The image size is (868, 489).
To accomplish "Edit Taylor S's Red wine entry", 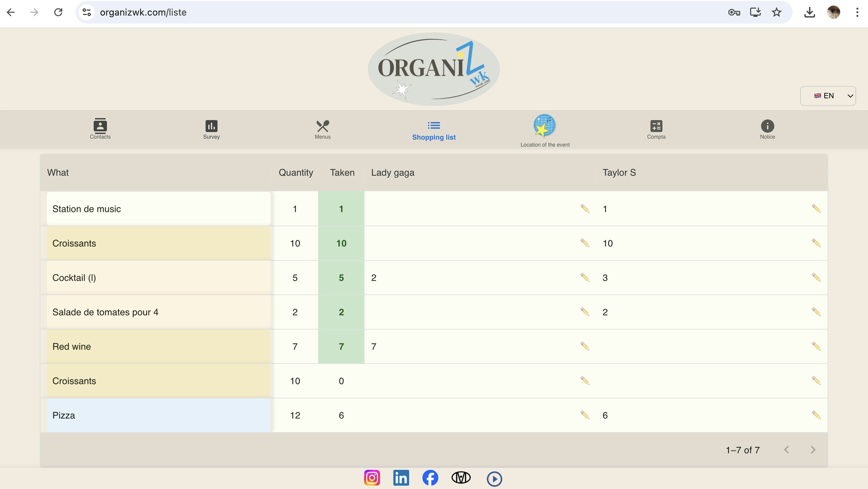I will click(816, 346).
